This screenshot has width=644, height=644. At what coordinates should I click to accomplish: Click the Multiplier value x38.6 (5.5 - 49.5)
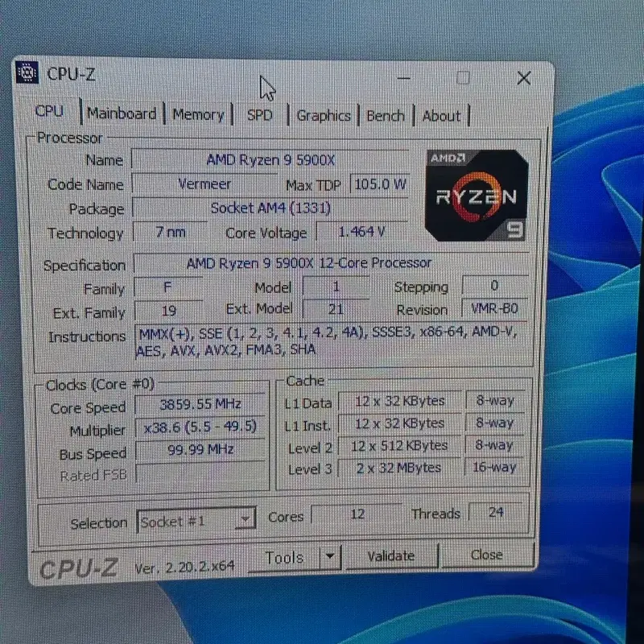[200, 427]
